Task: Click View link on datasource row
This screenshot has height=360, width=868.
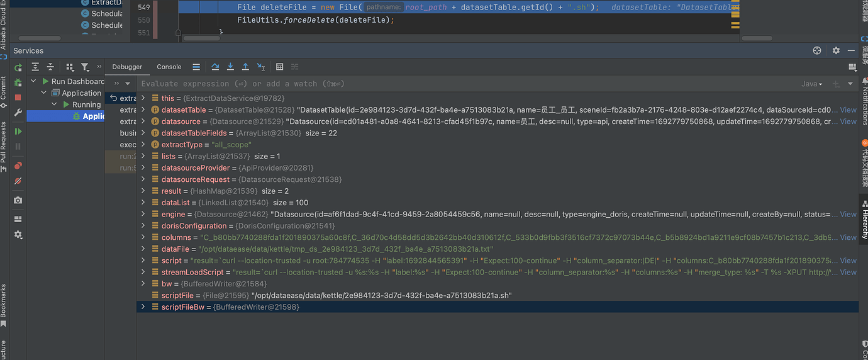Action: pyautogui.click(x=848, y=121)
